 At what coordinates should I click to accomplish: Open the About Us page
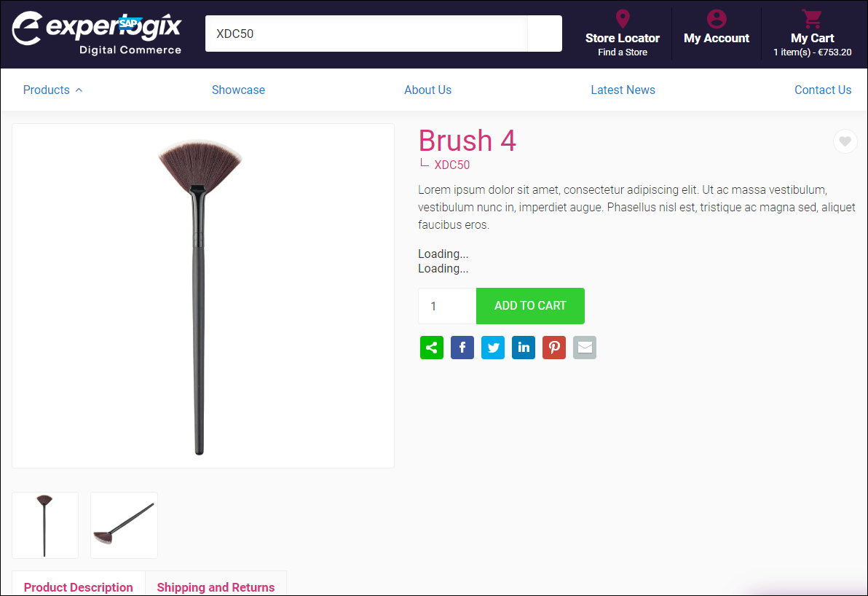pos(428,90)
